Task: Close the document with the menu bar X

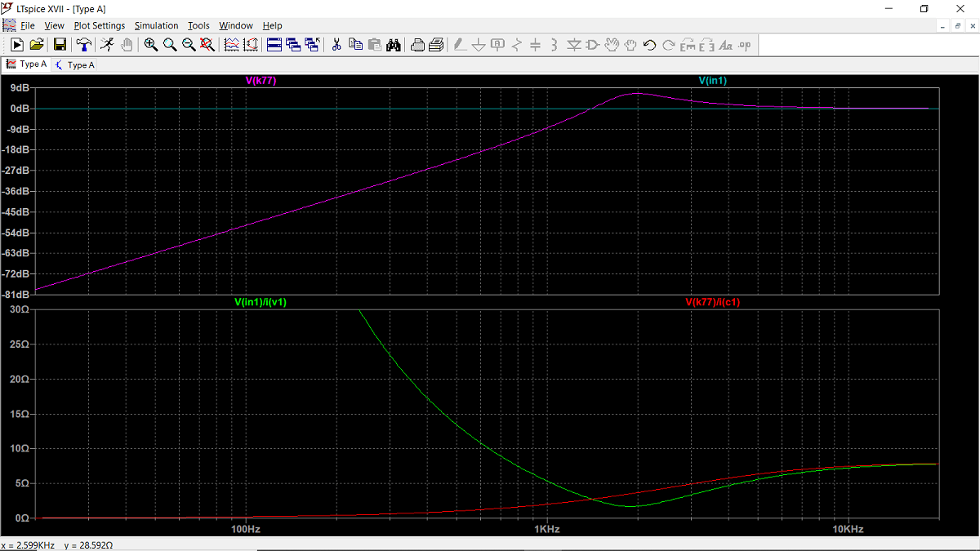Action: coord(971,26)
